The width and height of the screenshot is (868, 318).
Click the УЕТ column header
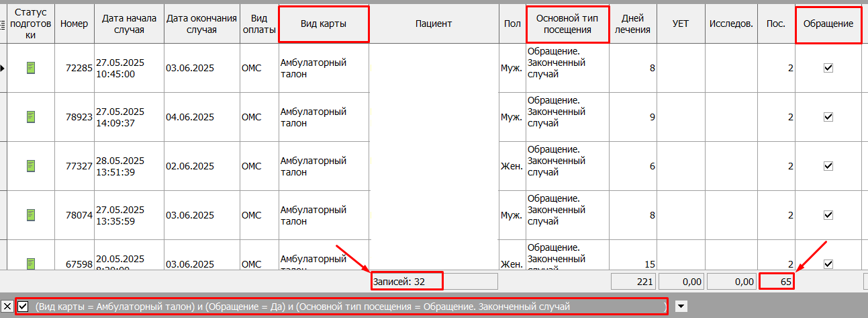[x=681, y=24]
